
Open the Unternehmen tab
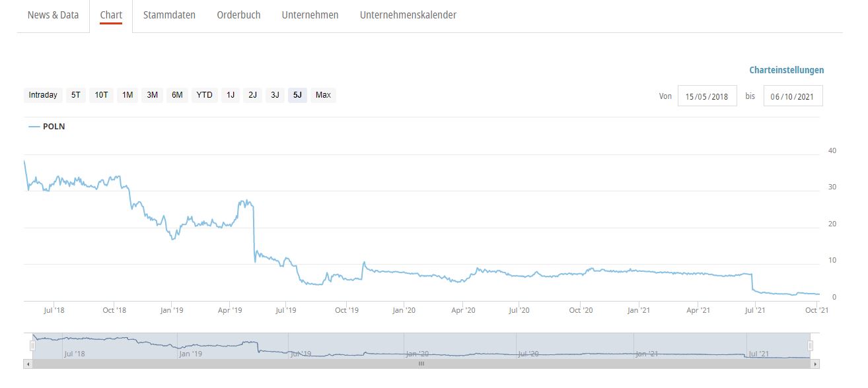click(x=310, y=15)
